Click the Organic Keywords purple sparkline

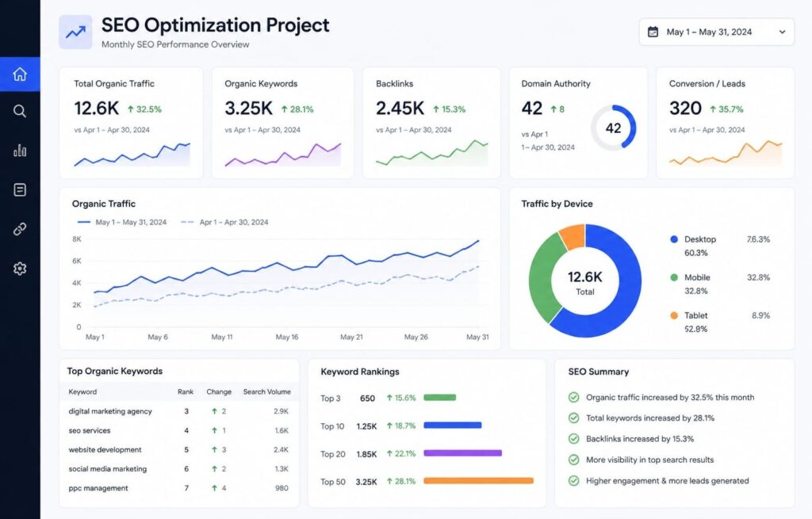[x=283, y=155]
